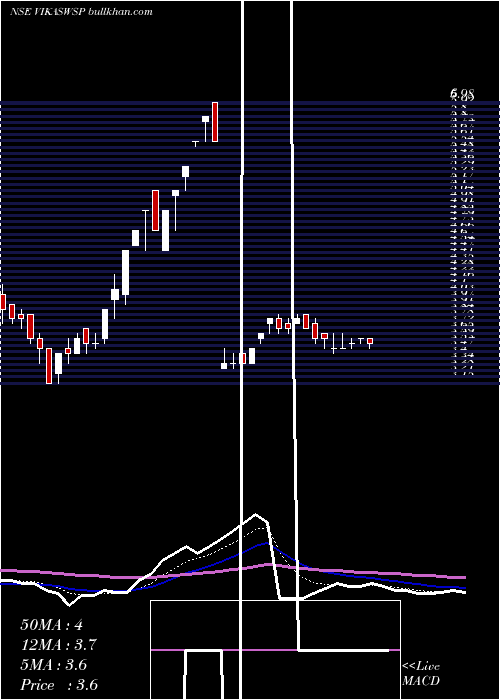
Task: Click the 12MA : 3.7 value label
Action: coord(59,645)
